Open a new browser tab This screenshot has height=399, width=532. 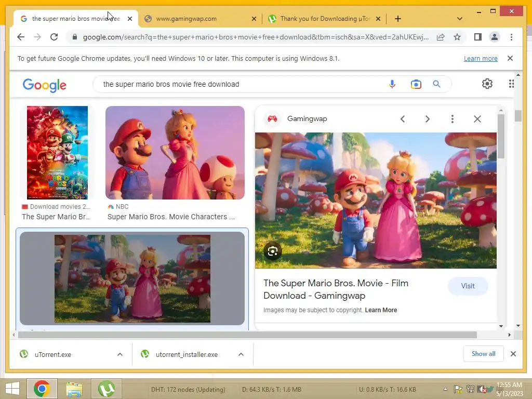click(x=397, y=19)
